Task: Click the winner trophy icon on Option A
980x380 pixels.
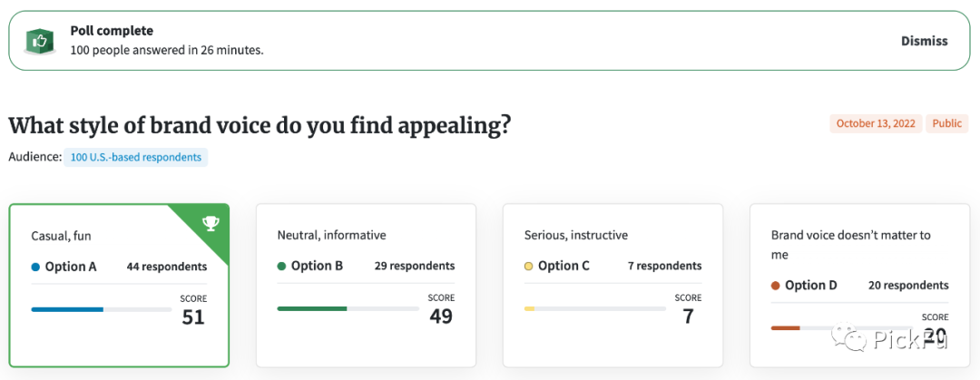Action: (x=210, y=222)
